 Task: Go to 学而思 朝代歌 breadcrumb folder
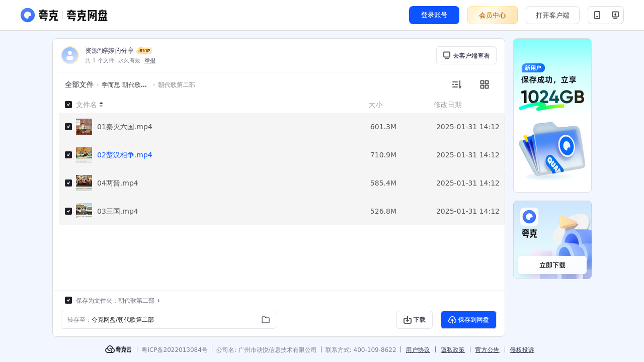click(x=124, y=85)
